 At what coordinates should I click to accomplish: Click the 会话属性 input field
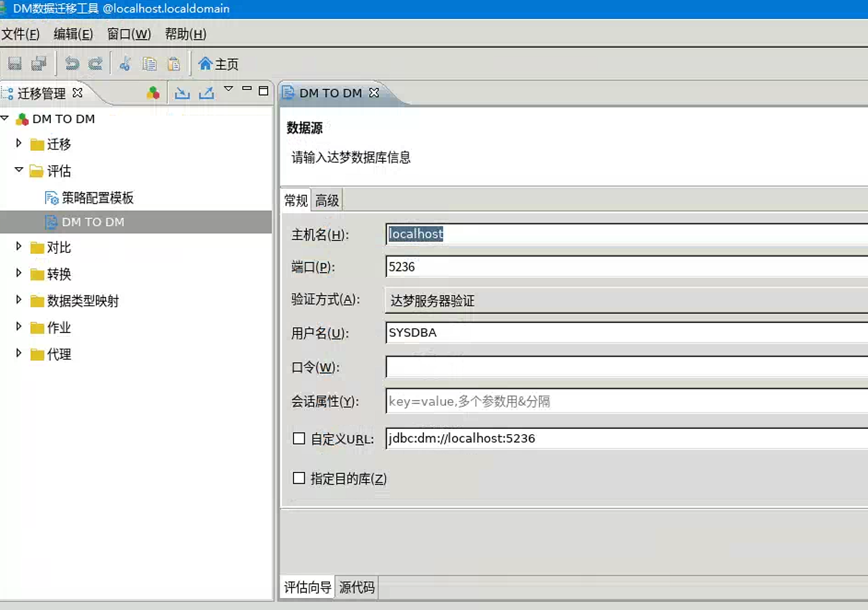pos(627,401)
